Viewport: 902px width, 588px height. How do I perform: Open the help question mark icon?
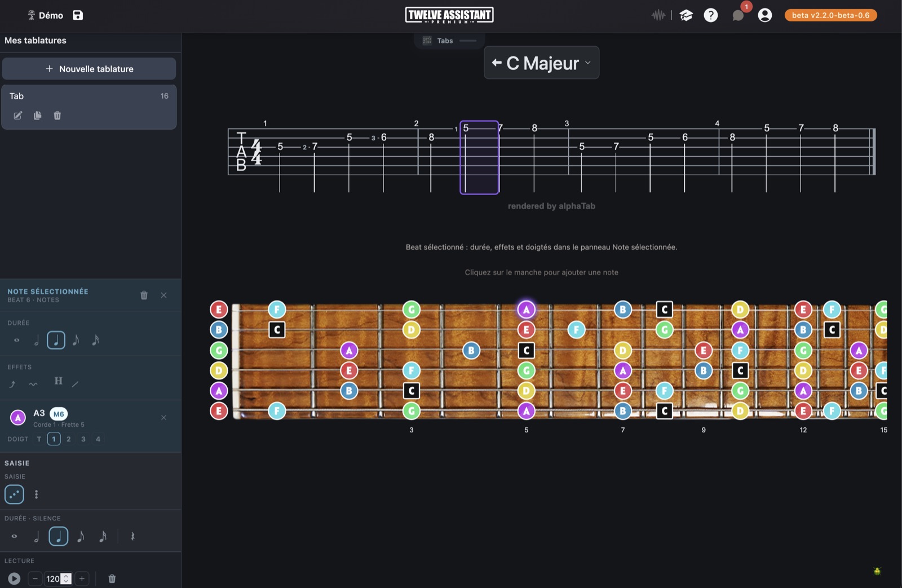tap(711, 15)
